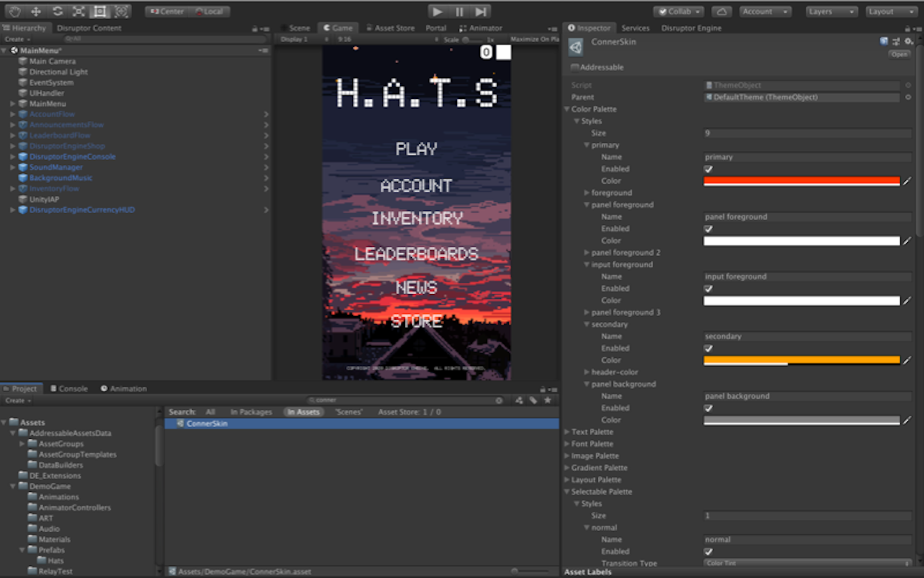Expand the Text Palette section
The height and width of the screenshot is (578, 924).
[567, 432]
